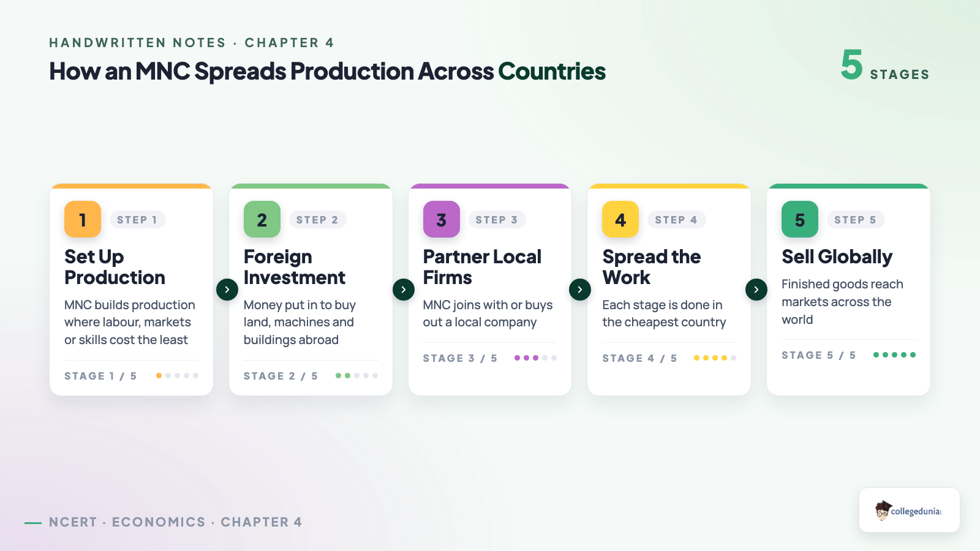Select the STEP 2 pill label

point(317,220)
